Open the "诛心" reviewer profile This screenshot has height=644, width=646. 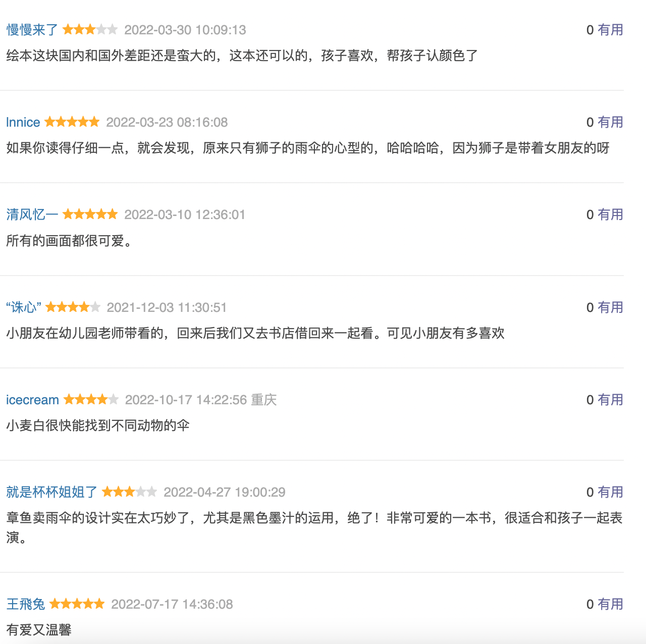(24, 307)
